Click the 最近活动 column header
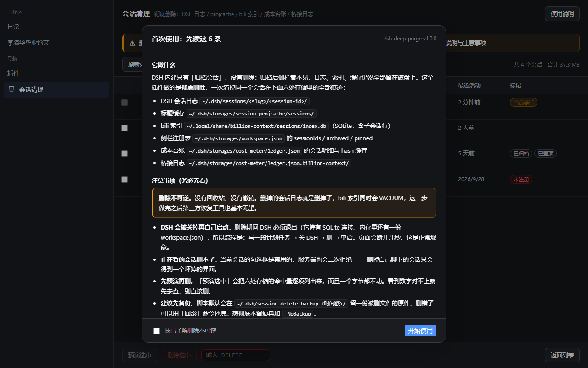 [469, 86]
